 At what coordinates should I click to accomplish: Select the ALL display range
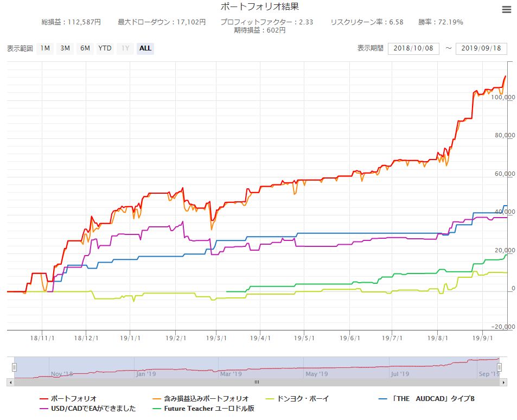tap(145, 48)
